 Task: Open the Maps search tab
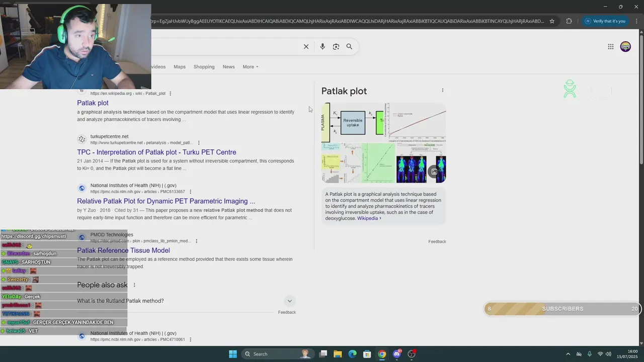point(180,67)
